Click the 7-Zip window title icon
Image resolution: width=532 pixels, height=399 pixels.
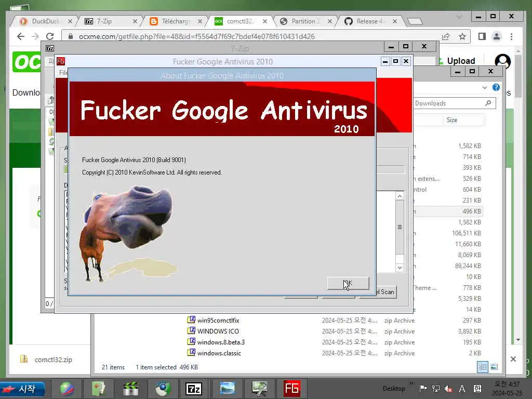tap(50, 48)
